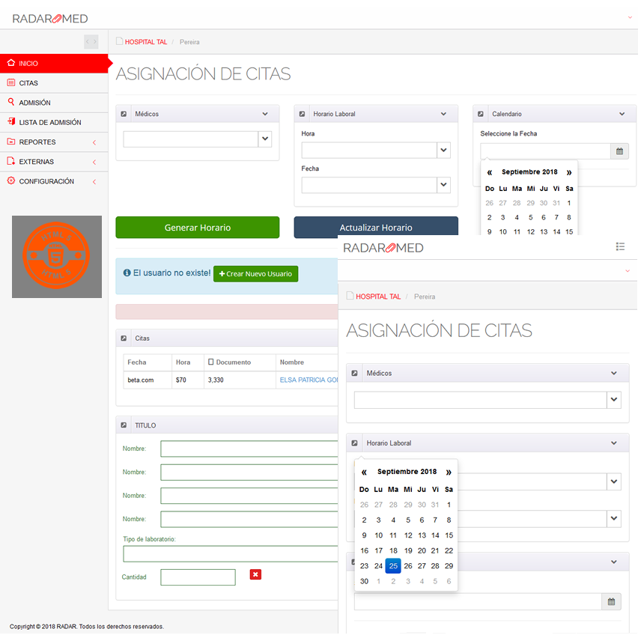
Task: Tick the Documento column header checkbox
Action: click(211, 362)
